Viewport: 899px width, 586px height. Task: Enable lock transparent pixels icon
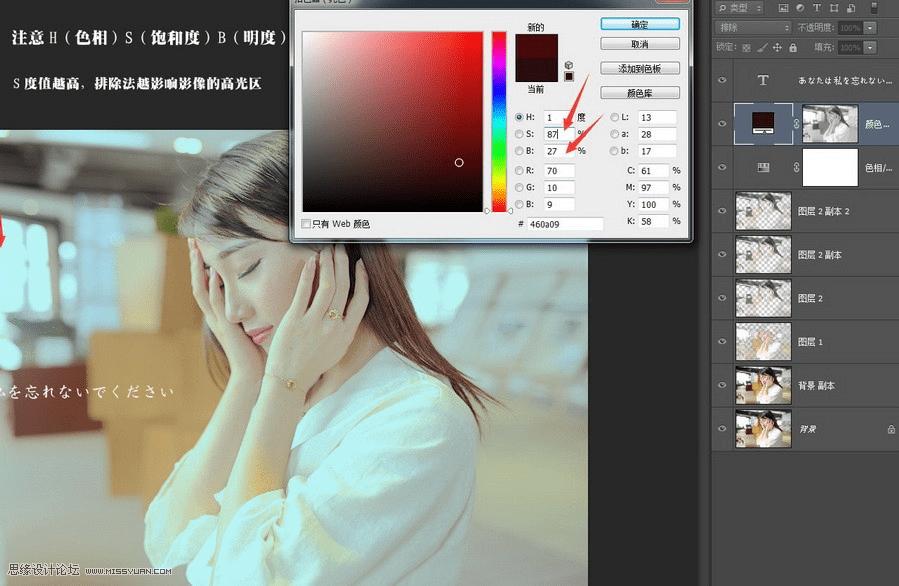[746, 47]
